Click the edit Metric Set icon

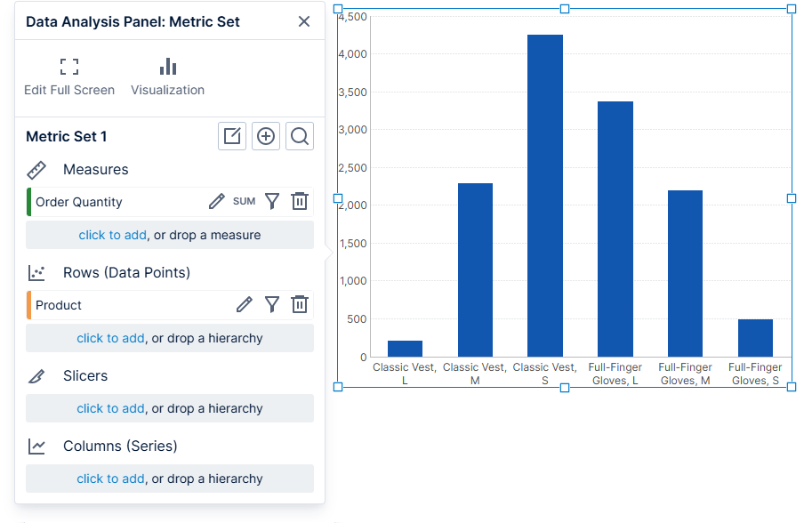click(232, 136)
